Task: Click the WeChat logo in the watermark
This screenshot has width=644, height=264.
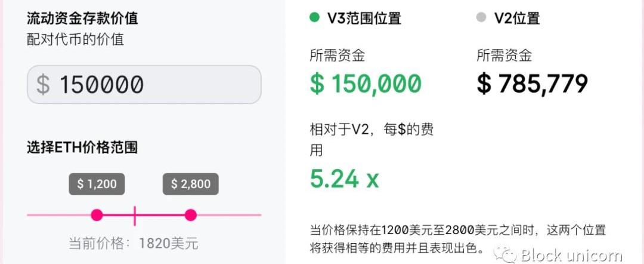Action: coord(505,254)
